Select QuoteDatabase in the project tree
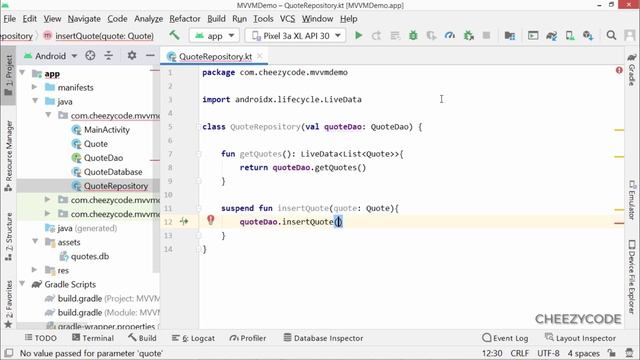The height and width of the screenshot is (360, 640). click(x=107, y=172)
